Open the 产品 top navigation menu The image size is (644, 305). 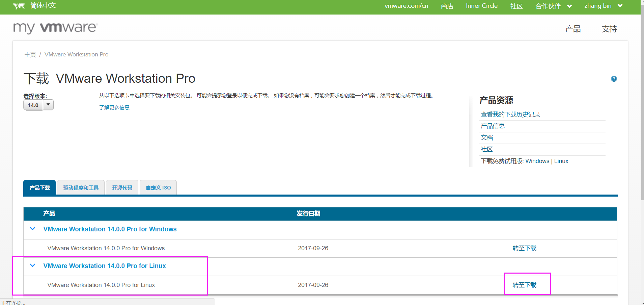(x=573, y=29)
